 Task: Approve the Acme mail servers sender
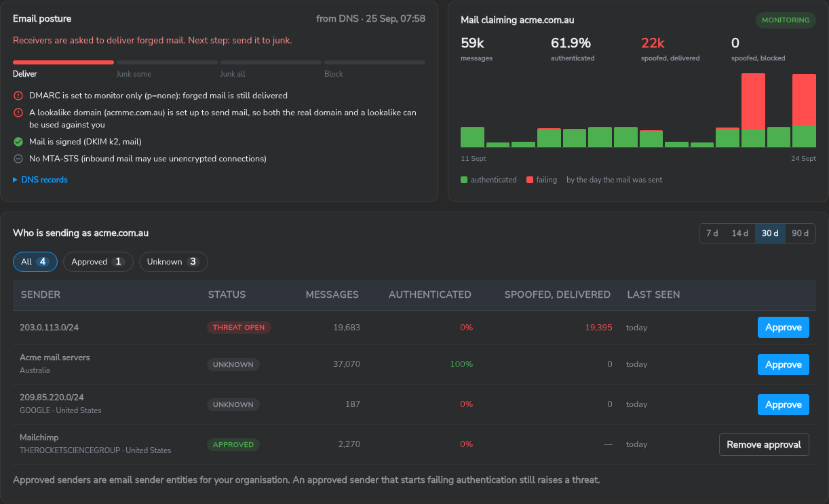point(784,365)
